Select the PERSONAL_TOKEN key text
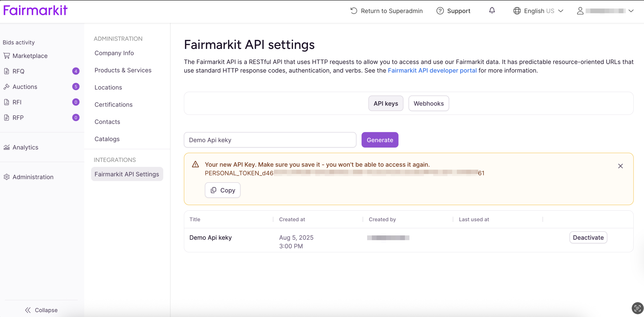The width and height of the screenshot is (644, 317). tap(344, 173)
